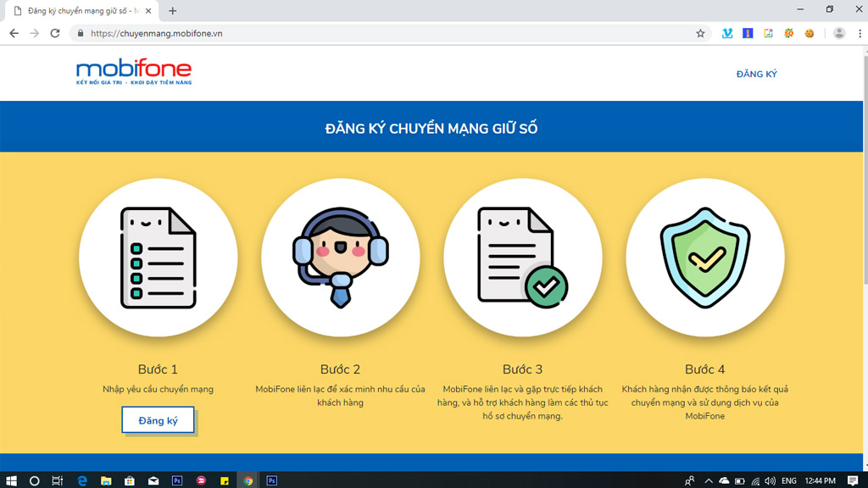The height and width of the screenshot is (488, 868).
Task: Open Microsoft Edge from the taskbar
Action: pos(82,481)
